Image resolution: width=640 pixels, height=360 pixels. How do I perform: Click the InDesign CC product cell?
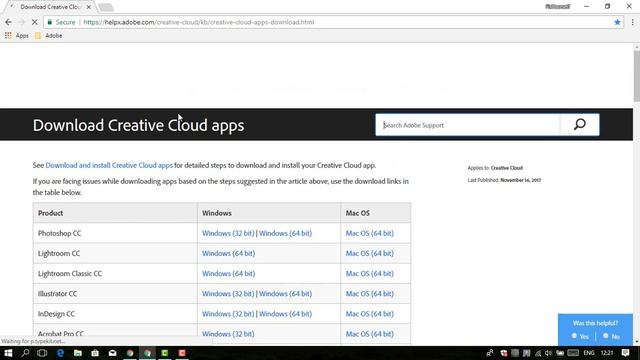pyautogui.click(x=115, y=313)
